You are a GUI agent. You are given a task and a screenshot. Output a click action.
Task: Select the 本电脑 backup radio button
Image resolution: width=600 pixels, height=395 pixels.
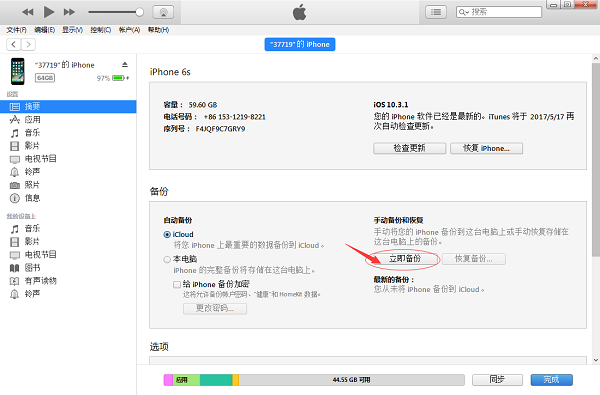point(167,260)
